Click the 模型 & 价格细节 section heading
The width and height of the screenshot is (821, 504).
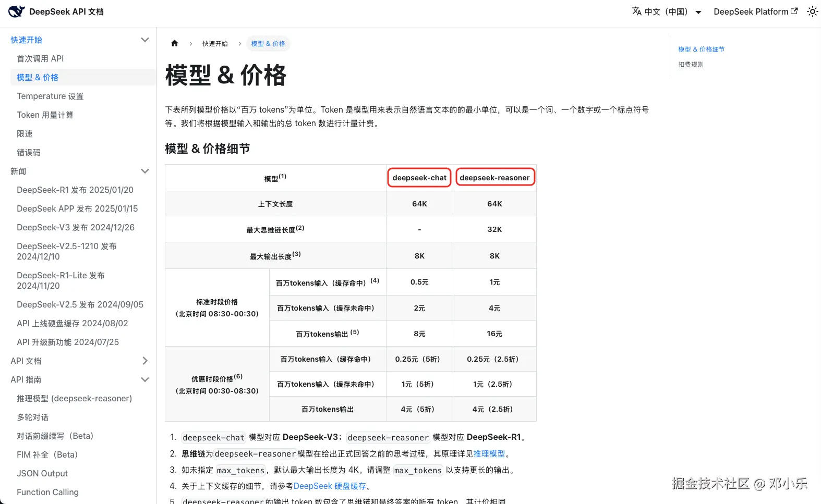pos(207,149)
